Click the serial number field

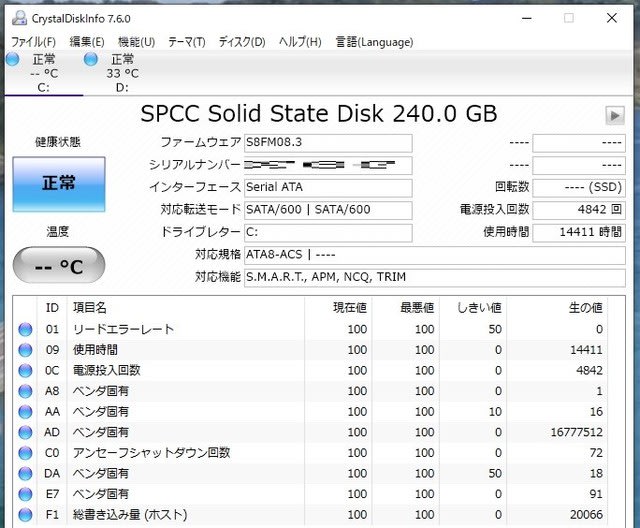328,165
